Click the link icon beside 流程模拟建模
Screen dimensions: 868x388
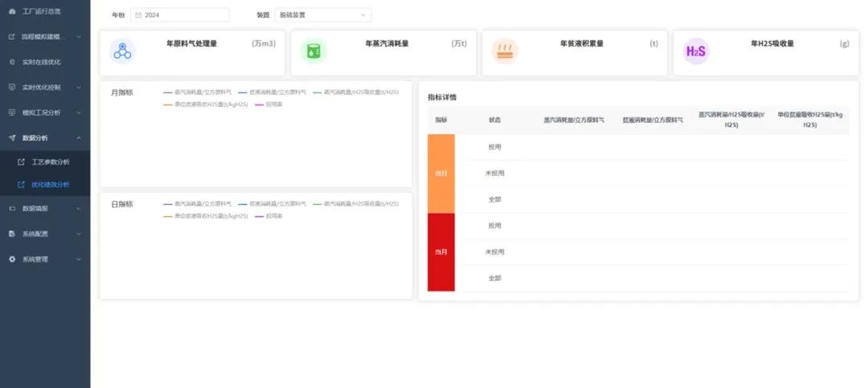[x=12, y=37]
